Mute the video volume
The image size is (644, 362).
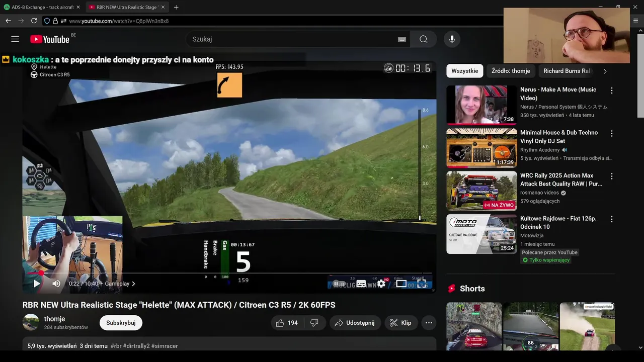[56, 284]
